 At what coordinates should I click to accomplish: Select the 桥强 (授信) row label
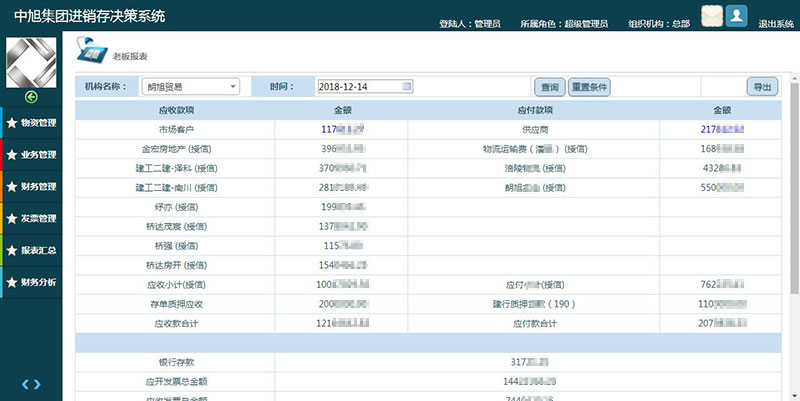[176, 246]
